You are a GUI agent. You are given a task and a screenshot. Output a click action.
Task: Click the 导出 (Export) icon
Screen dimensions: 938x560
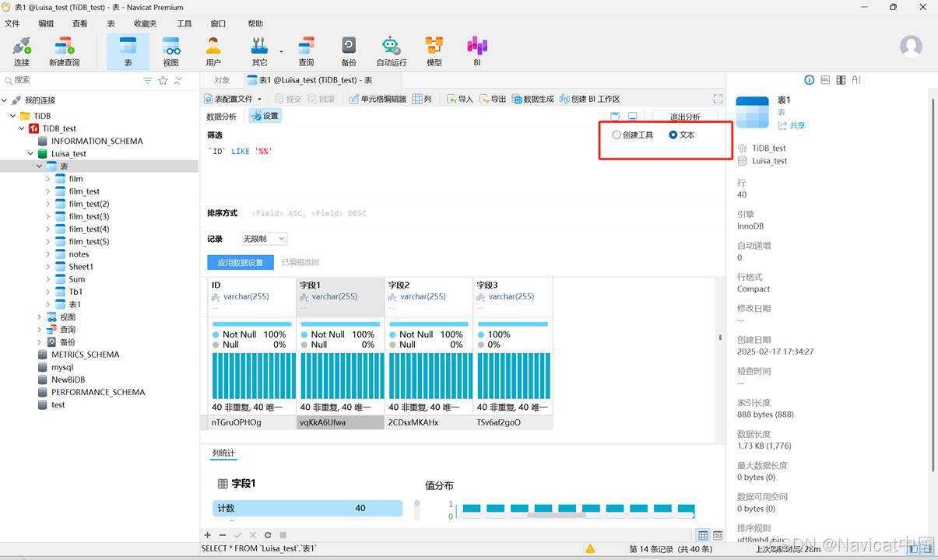pyautogui.click(x=493, y=99)
